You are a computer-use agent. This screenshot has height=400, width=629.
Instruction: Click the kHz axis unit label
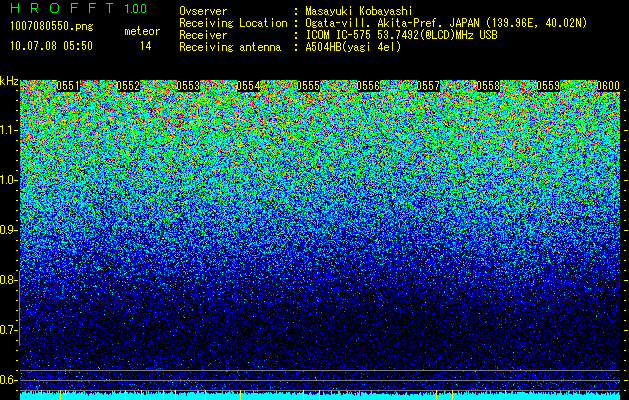9,81
